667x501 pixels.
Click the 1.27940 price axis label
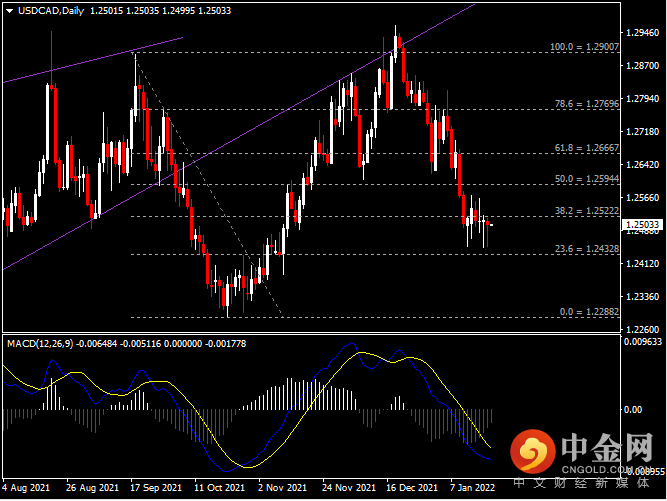tap(643, 99)
